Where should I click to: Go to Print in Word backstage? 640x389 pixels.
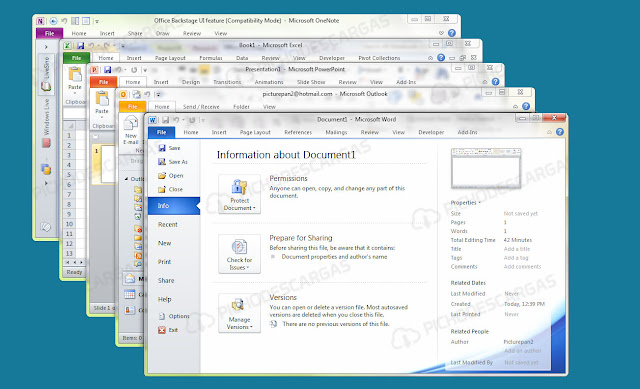164,262
